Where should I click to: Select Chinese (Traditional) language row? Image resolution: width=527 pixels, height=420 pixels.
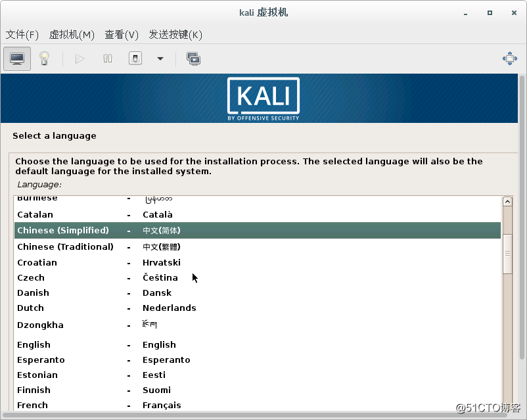point(258,247)
